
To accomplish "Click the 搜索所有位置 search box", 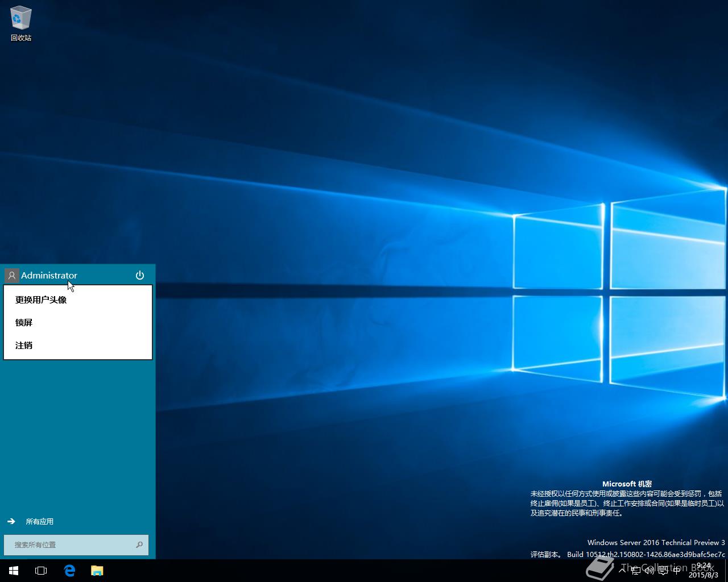I will pyautogui.click(x=76, y=544).
